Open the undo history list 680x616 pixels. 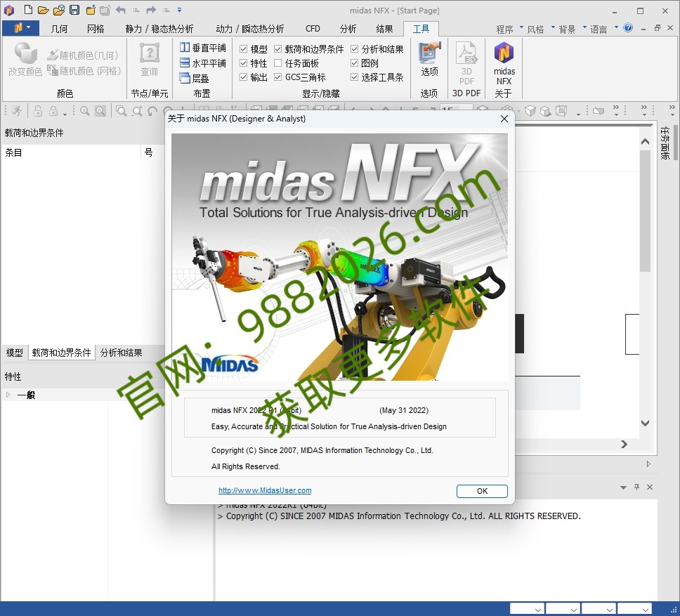click(x=136, y=10)
